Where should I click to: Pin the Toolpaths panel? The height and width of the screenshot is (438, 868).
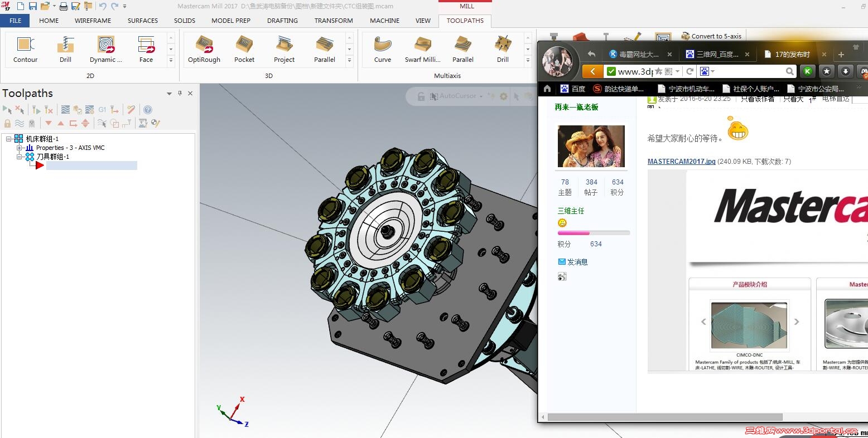click(180, 93)
